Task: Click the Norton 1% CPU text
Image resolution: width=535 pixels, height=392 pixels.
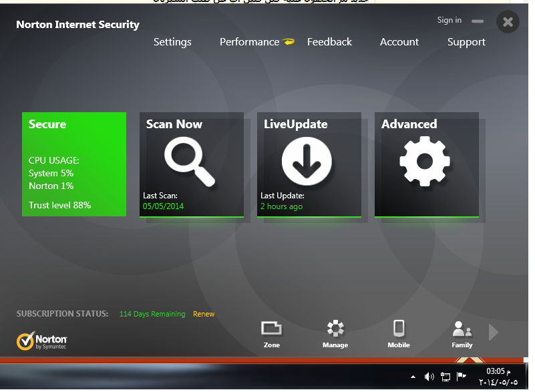Action: [x=51, y=186]
